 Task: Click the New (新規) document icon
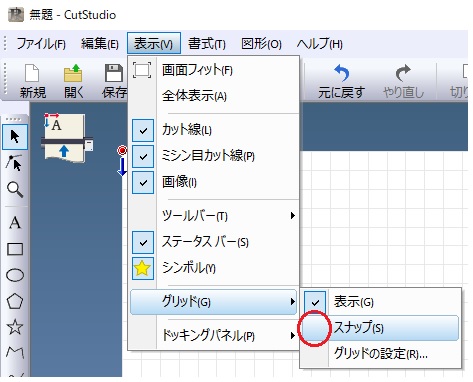[32, 73]
